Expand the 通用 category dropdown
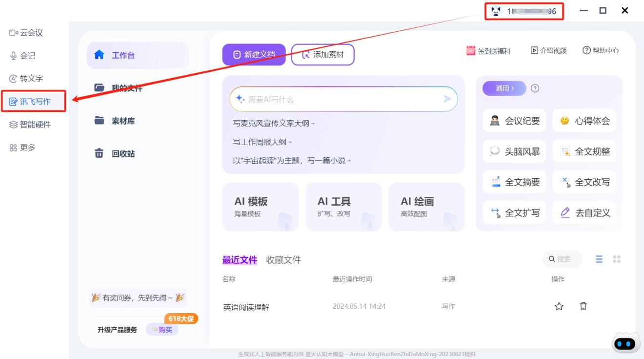Screen dimensions: 644x359 [x=504, y=88]
